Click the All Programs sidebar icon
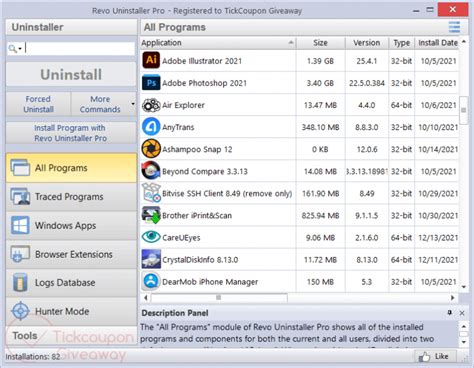The image size is (474, 368). point(20,168)
